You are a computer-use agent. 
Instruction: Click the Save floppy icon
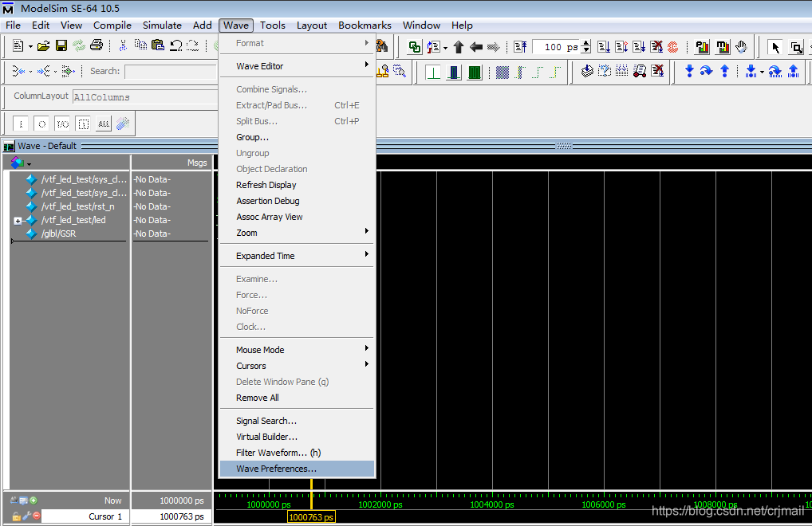click(x=61, y=46)
